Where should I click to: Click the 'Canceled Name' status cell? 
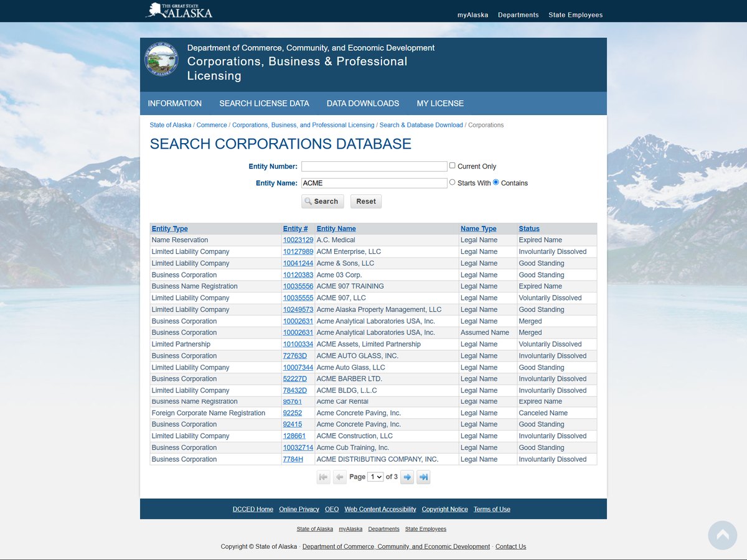click(x=543, y=413)
